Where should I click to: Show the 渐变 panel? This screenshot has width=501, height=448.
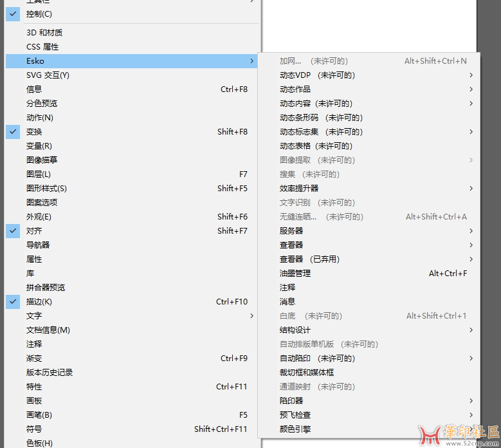point(131,358)
